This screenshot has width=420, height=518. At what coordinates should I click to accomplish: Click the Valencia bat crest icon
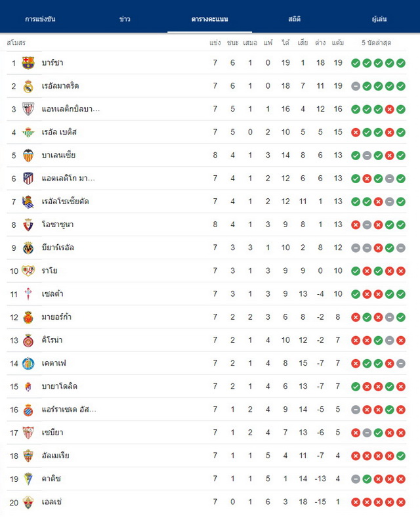tap(28, 155)
